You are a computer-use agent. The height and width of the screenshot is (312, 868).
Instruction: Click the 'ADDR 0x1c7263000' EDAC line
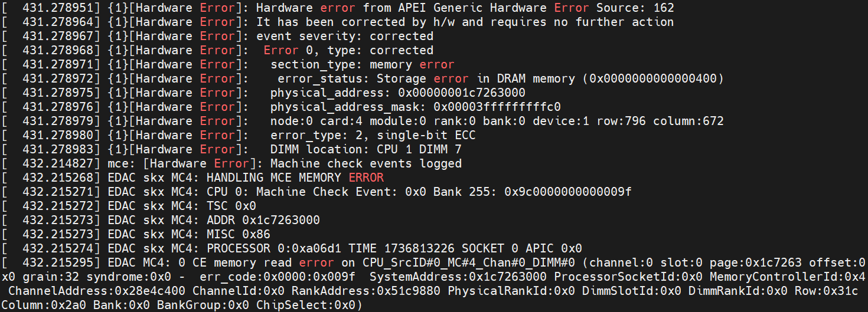tap(263, 220)
